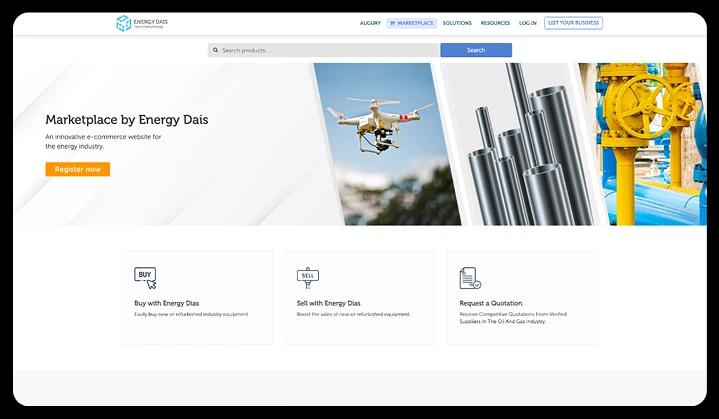This screenshot has height=419, width=719.
Task: Click the Log In link
Action: pos(527,23)
